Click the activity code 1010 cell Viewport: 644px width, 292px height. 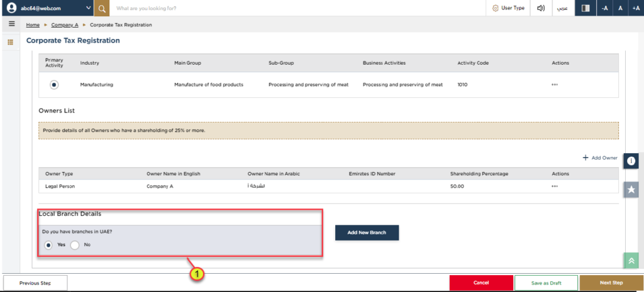pyautogui.click(x=462, y=85)
